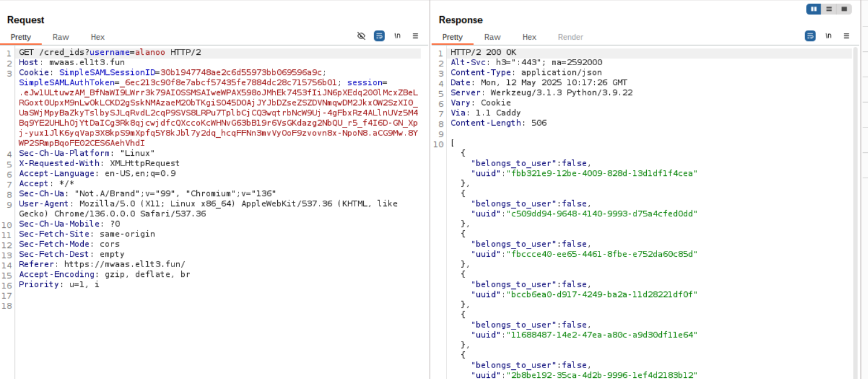Click the 'Sec-Ch-Ua-Platform: "Linux"' header
This screenshot has width=868, height=379.
[x=87, y=153]
